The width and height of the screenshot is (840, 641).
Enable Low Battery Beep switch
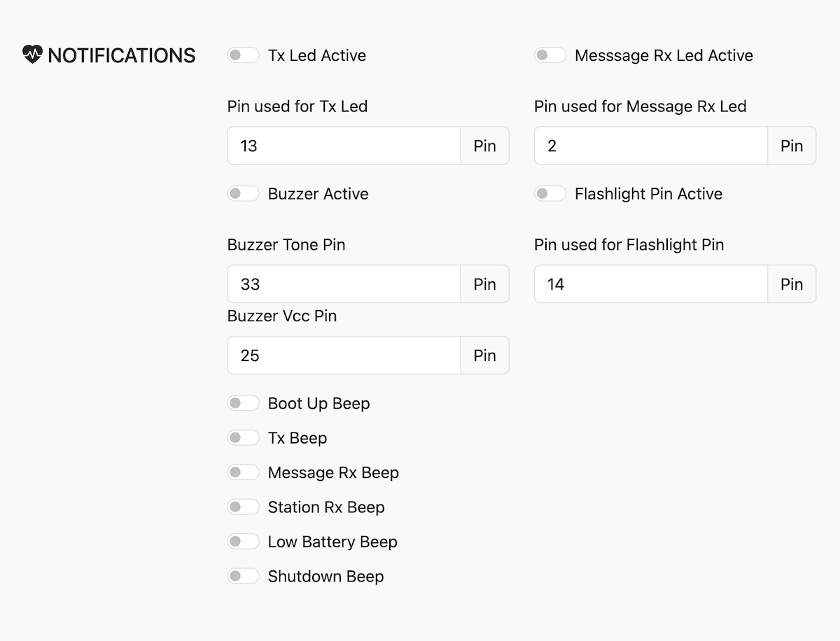pyautogui.click(x=243, y=542)
